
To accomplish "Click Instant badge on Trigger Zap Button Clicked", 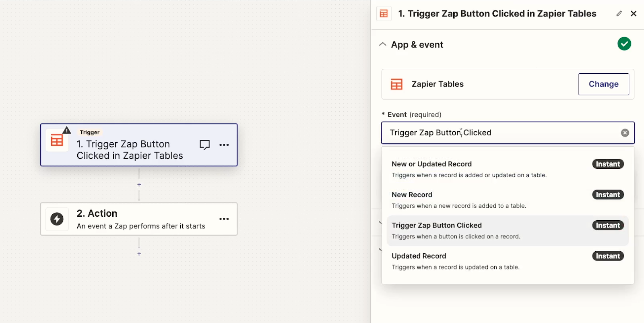I will click(608, 226).
